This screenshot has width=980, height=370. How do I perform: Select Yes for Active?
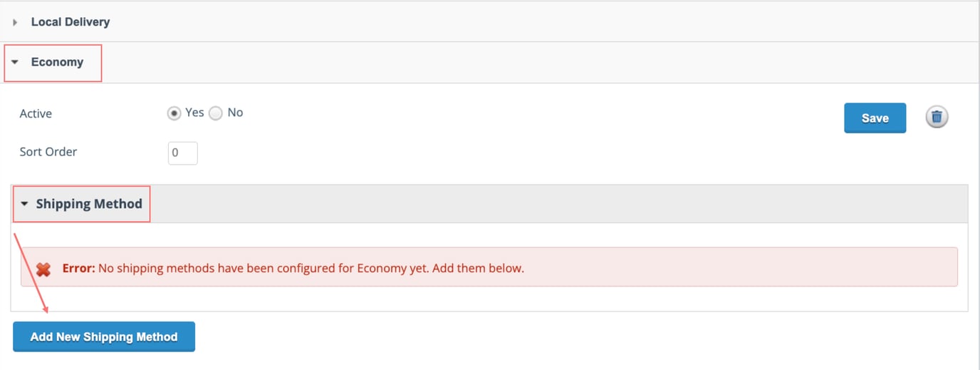pos(174,113)
